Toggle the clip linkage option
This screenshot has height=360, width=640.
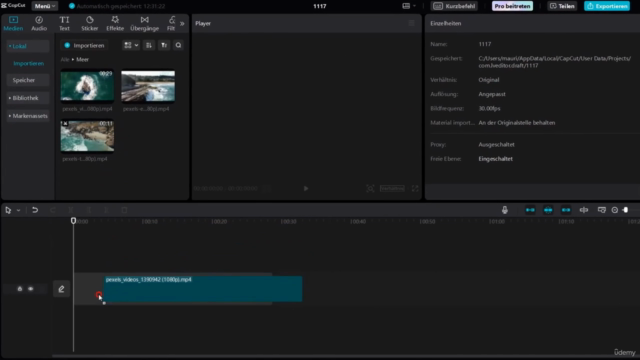(x=566, y=210)
